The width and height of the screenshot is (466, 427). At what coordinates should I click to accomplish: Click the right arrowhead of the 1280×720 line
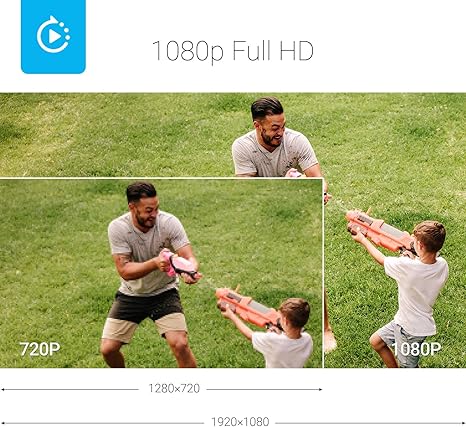coord(320,389)
